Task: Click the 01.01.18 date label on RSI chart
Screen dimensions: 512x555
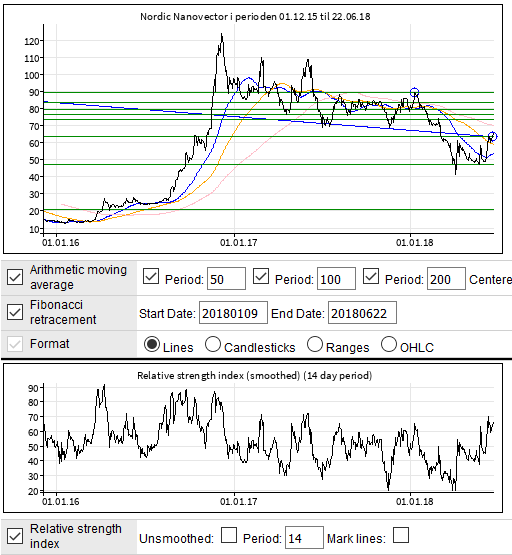Action: coord(415,502)
